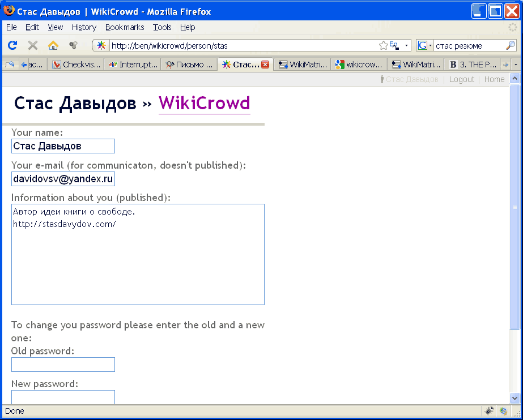The width and height of the screenshot is (523, 420).
Task: Open the History menu
Action: (84, 27)
